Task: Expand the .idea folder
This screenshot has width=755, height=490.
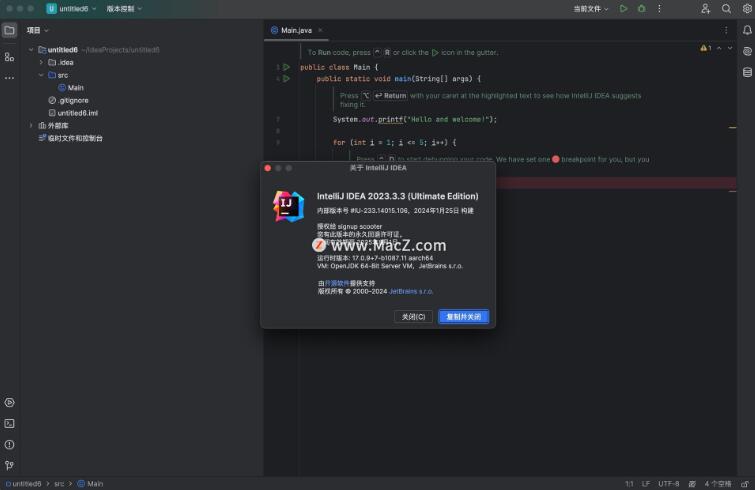Action: pos(41,62)
